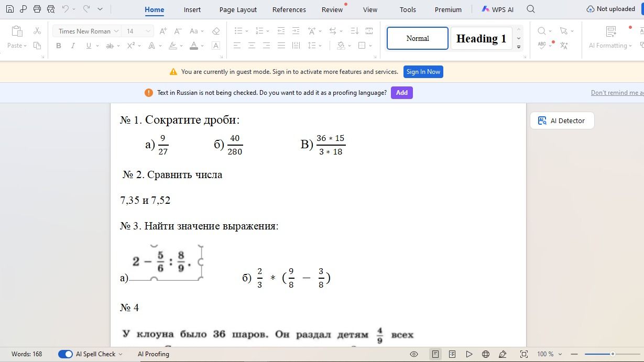Click the WPS AI button
Image resolution: width=644 pixels, height=362 pixels.
[498, 9]
